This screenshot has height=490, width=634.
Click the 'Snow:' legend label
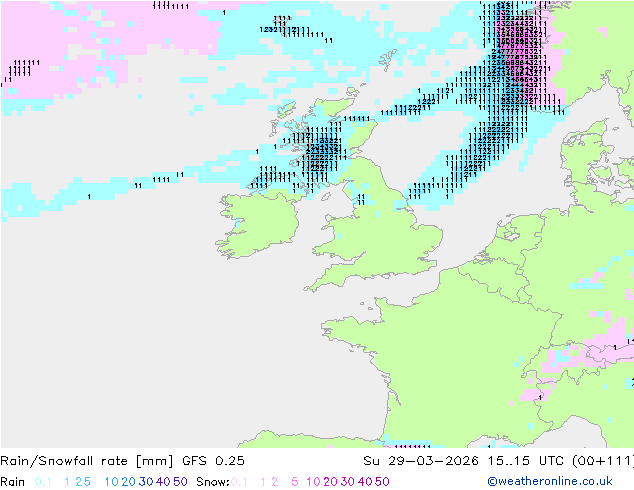coord(213,482)
